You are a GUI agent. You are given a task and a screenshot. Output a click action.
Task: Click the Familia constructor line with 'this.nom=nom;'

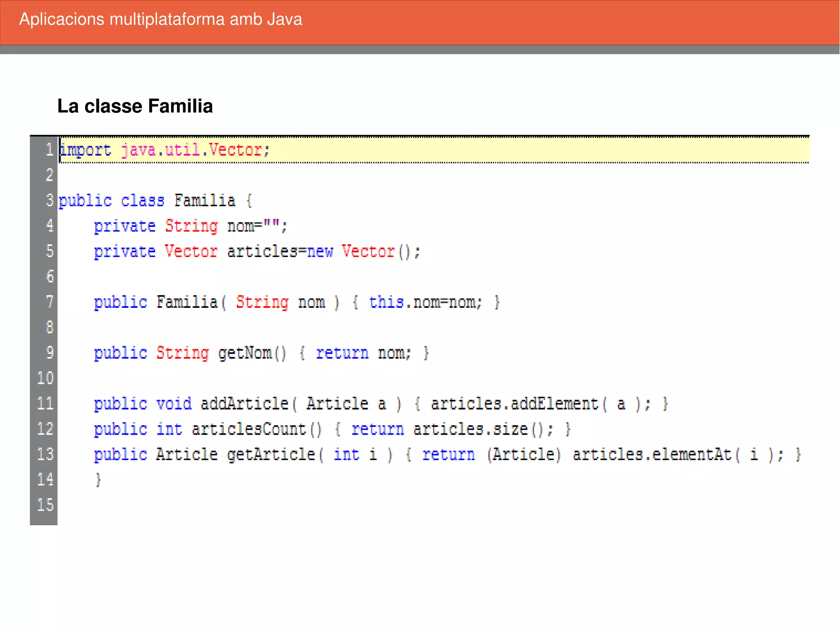coord(297,302)
